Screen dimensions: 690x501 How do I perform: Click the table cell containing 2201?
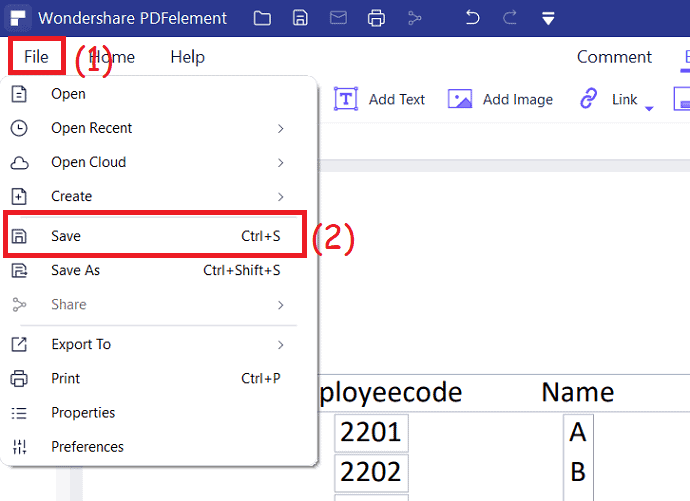tap(370, 433)
